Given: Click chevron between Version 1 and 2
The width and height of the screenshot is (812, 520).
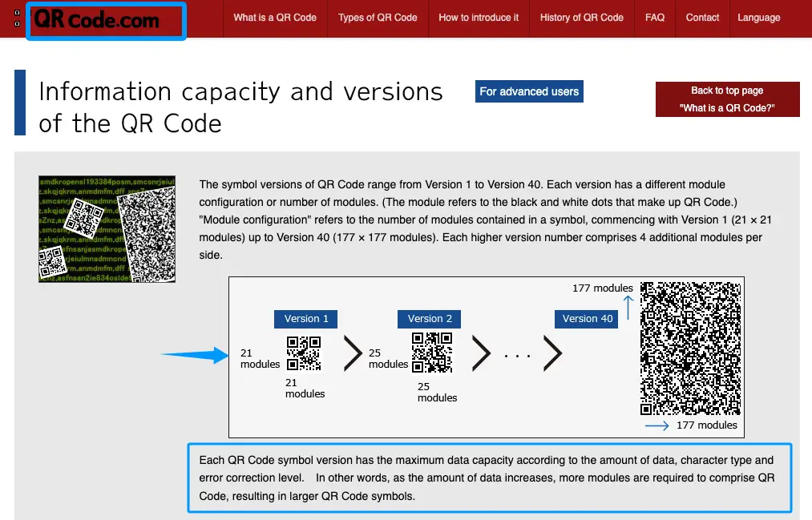Looking at the screenshot, I should [353, 353].
